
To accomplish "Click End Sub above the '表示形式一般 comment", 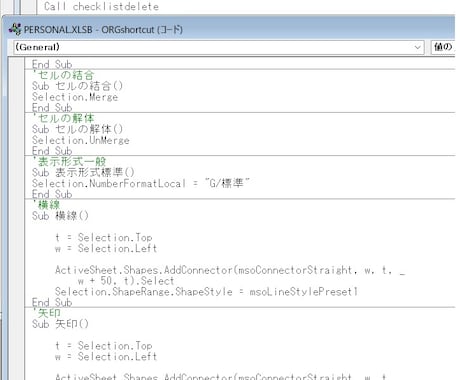I will click(x=52, y=151).
